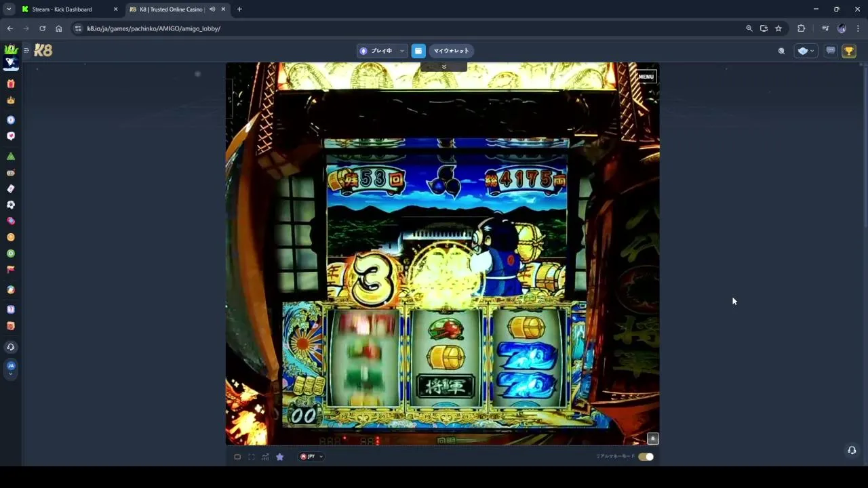
Task: Open the soccer ball sports sidebar icon
Action: pyautogui.click(x=10, y=205)
